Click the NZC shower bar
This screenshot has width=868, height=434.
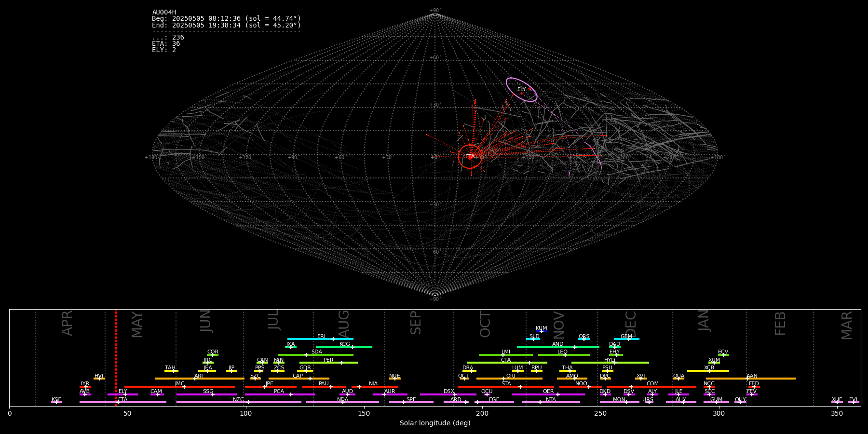coord(239,402)
